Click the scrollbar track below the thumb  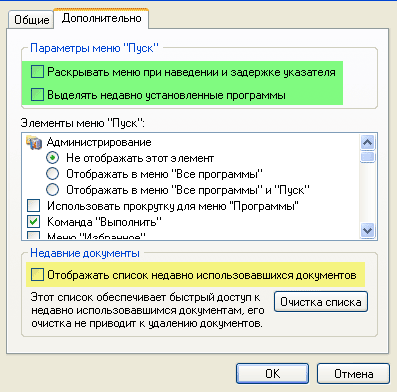click(x=367, y=193)
